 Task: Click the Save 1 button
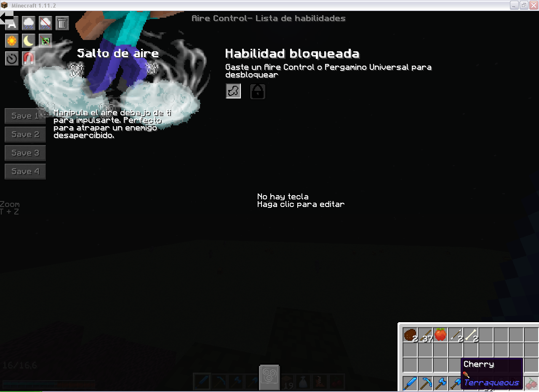coord(25,116)
